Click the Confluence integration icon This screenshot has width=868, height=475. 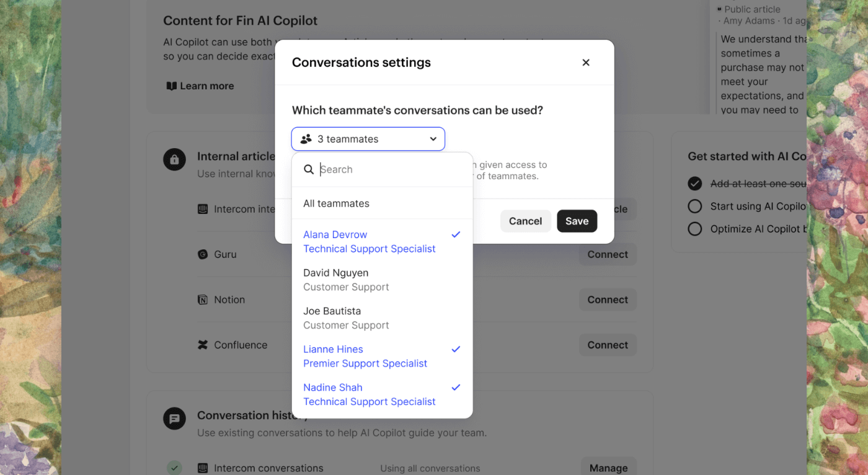(202, 345)
